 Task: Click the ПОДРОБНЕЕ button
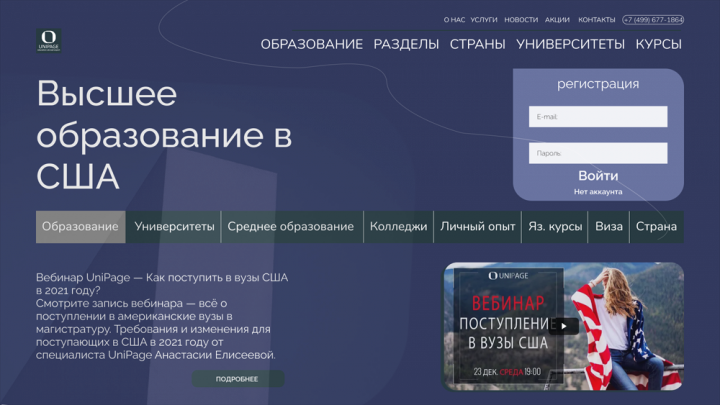click(x=237, y=379)
